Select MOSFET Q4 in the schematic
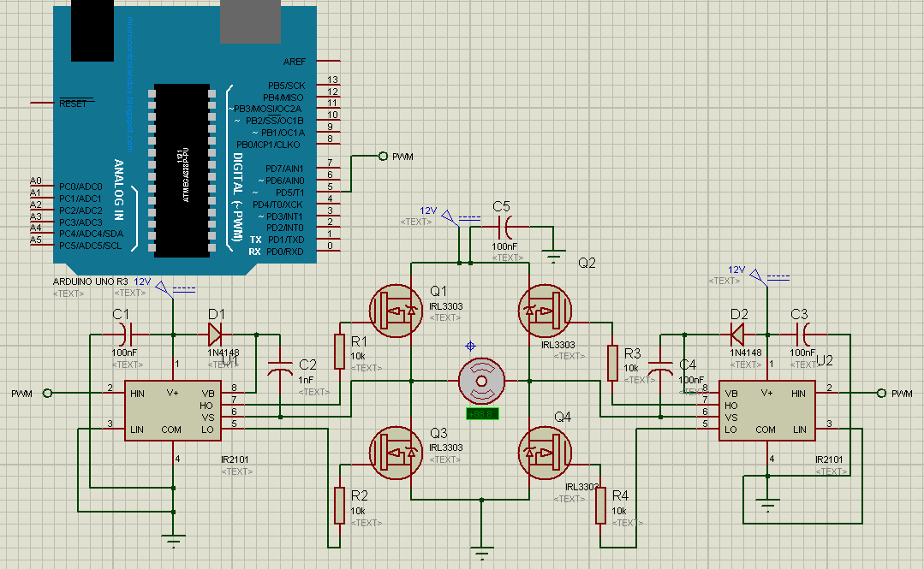Viewport: 924px width, 569px height. [x=545, y=453]
